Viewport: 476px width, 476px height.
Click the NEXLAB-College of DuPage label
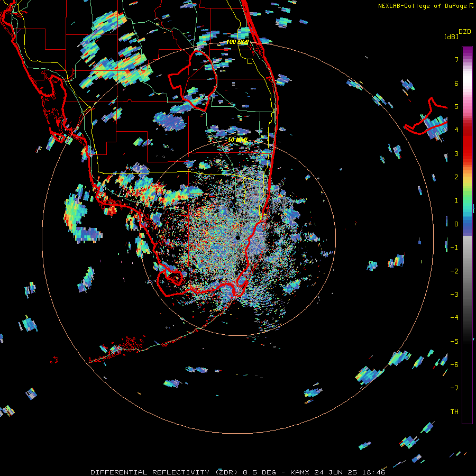pyautogui.click(x=423, y=6)
